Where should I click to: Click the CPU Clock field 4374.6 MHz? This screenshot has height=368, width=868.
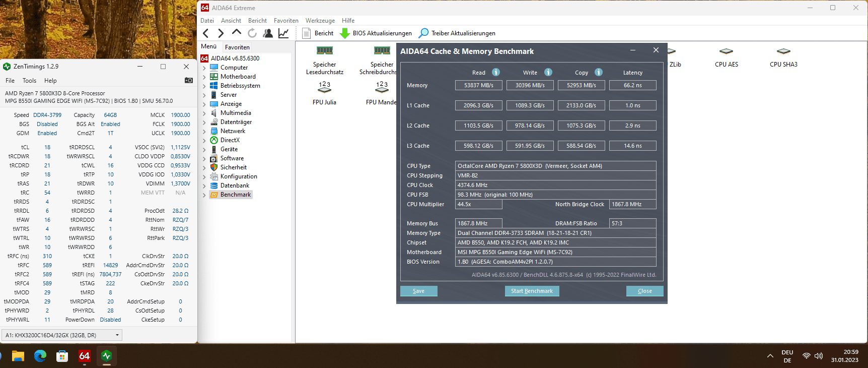pyautogui.click(x=556, y=185)
